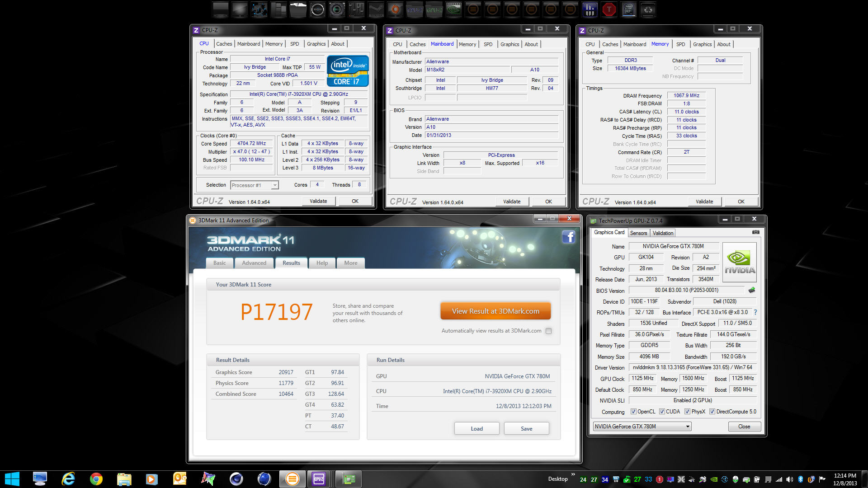
Task: Click the volume speaker tray icon
Action: (789, 479)
